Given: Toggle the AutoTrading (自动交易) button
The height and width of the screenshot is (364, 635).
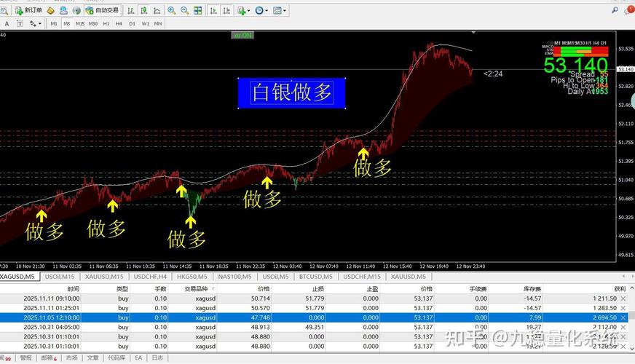Looking at the screenshot, I should [102, 10].
